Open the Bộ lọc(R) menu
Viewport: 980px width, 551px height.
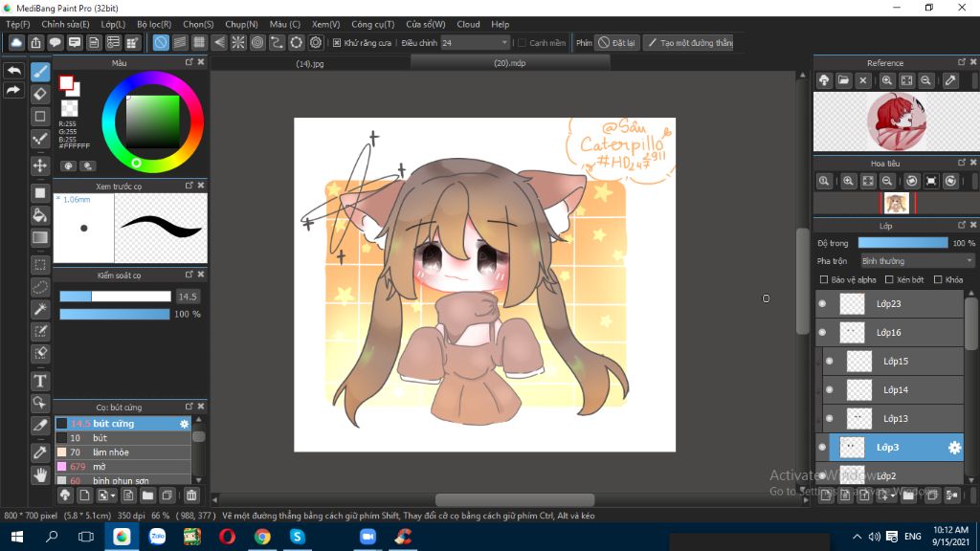click(x=154, y=24)
